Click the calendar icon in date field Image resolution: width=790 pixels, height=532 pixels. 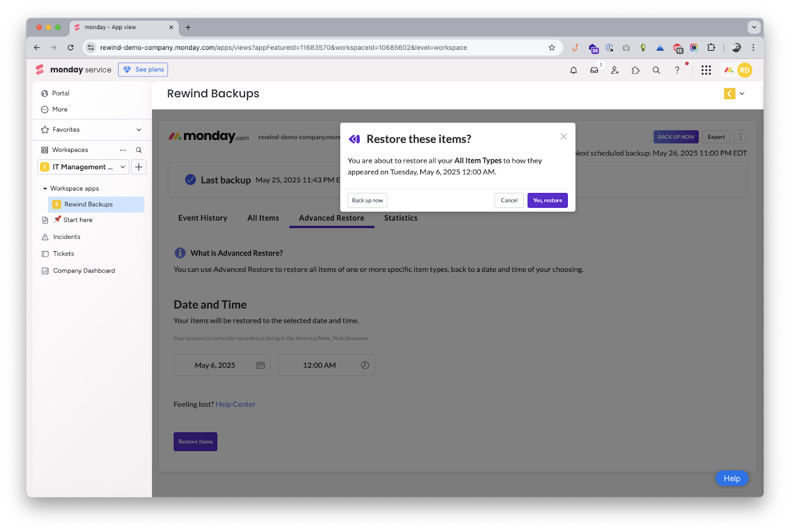pyautogui.click(x=261, y=365)
